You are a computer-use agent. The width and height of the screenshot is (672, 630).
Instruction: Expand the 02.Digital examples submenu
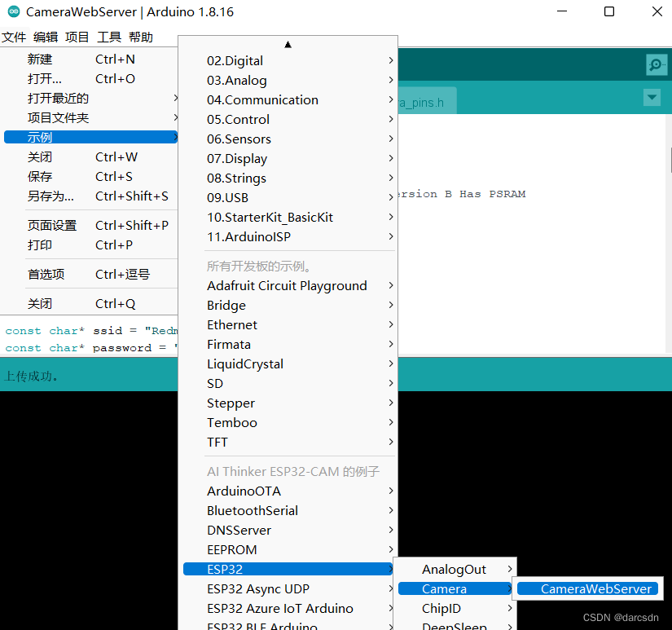tap(288, 60)
